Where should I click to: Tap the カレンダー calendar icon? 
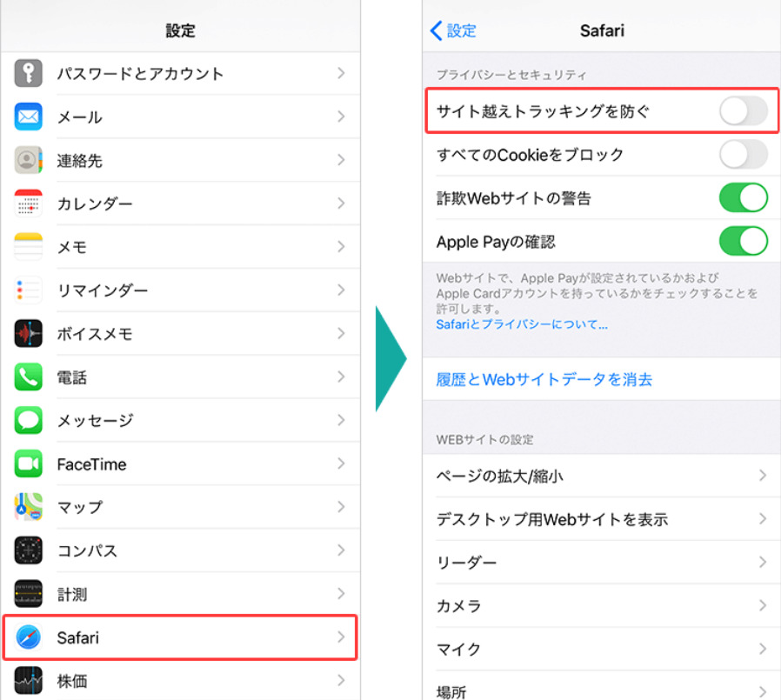pos(29,203)
